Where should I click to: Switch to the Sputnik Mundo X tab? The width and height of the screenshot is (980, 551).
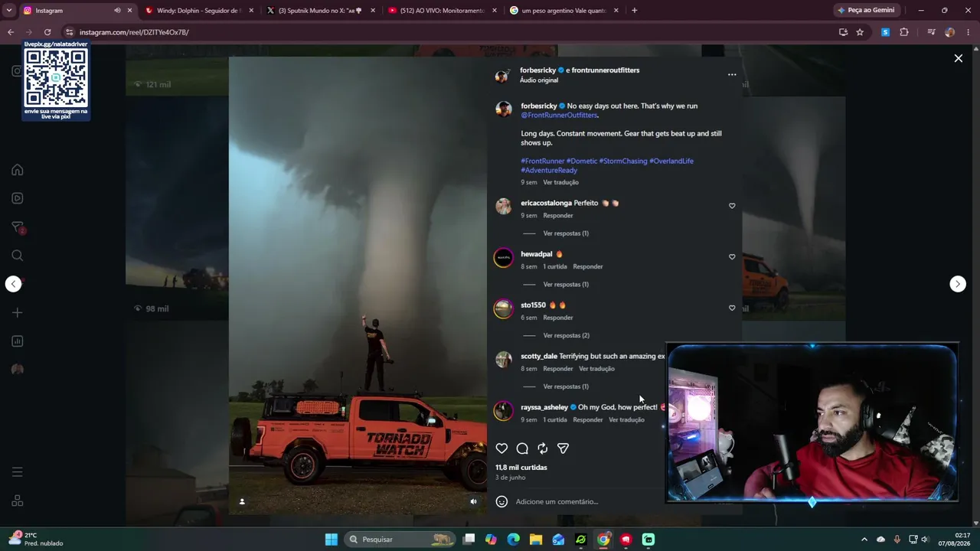pyautogui.click(x=322, y=11)
